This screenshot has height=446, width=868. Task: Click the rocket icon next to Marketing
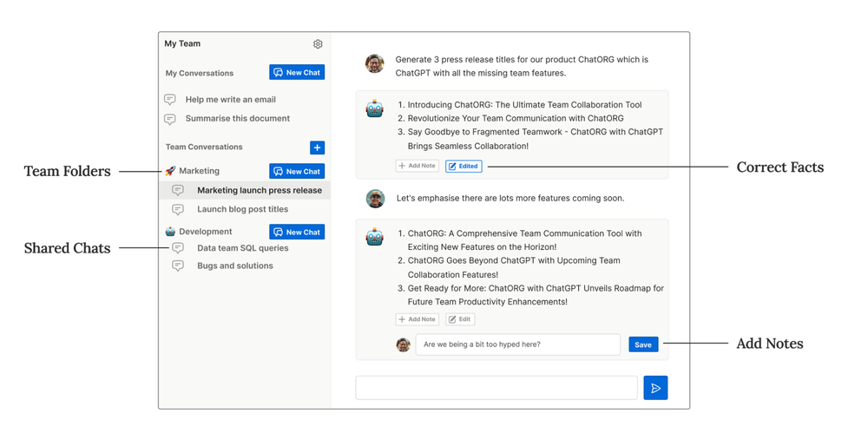pos(170,171)
